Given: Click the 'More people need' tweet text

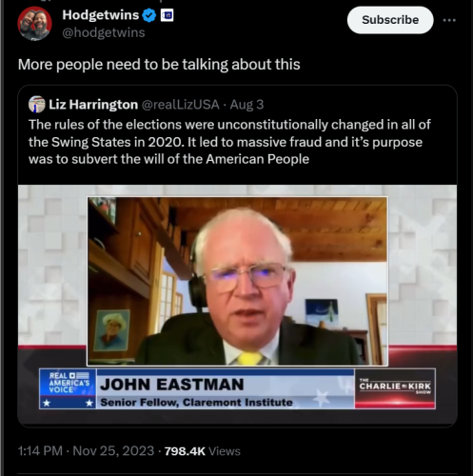Looking at the screenshot, I should (159, 65).
